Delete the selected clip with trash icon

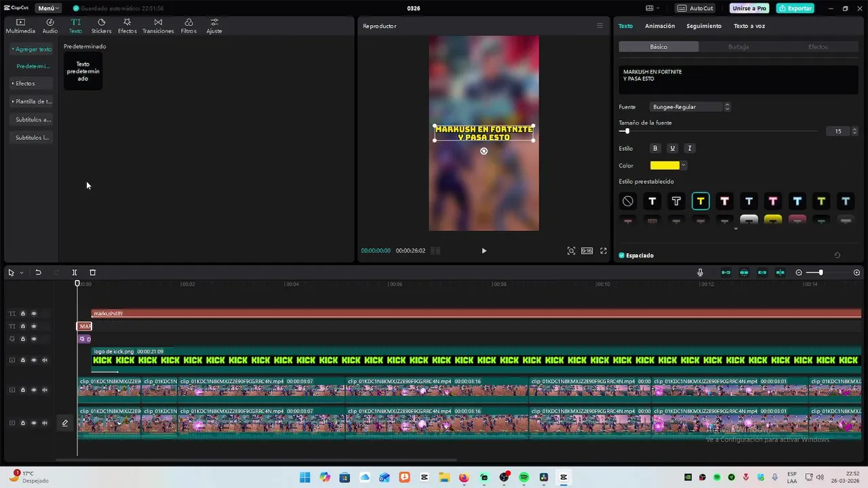point(93,272)
